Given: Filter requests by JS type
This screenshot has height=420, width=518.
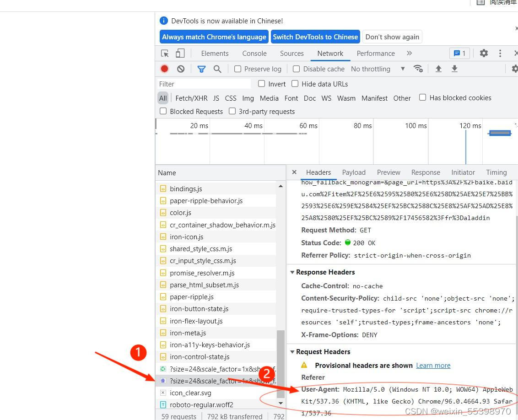Looking at the screenshot, I should pos(216,98).
